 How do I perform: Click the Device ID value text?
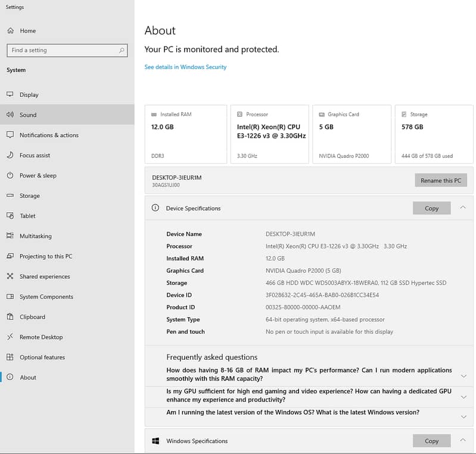click(x=322, y=295)
